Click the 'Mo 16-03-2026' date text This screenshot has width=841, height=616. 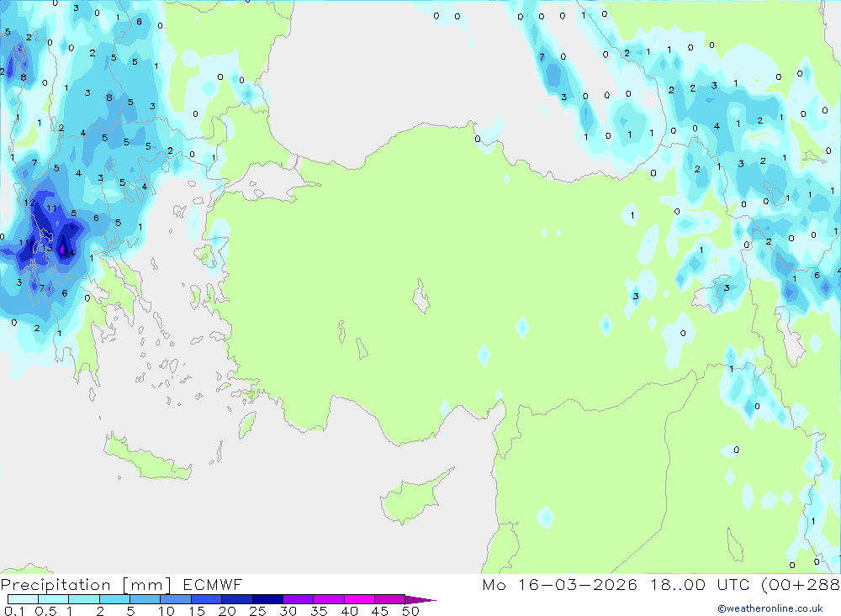coord(560,585)
